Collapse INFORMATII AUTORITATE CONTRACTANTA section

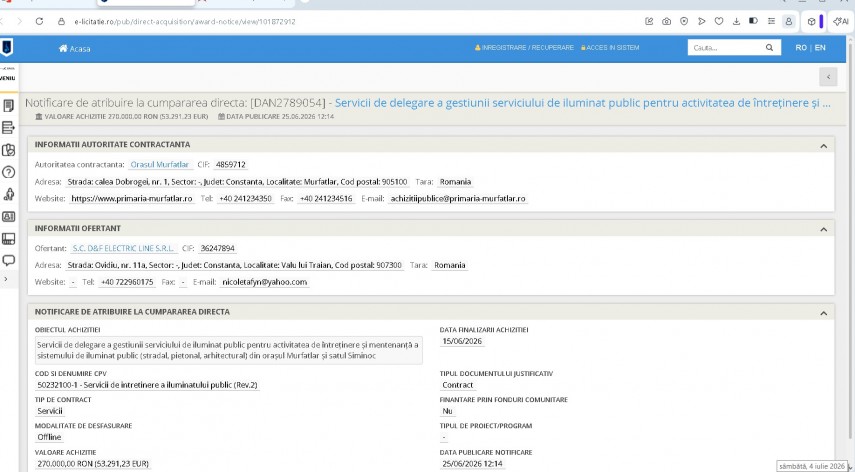(x=823, y=146)
